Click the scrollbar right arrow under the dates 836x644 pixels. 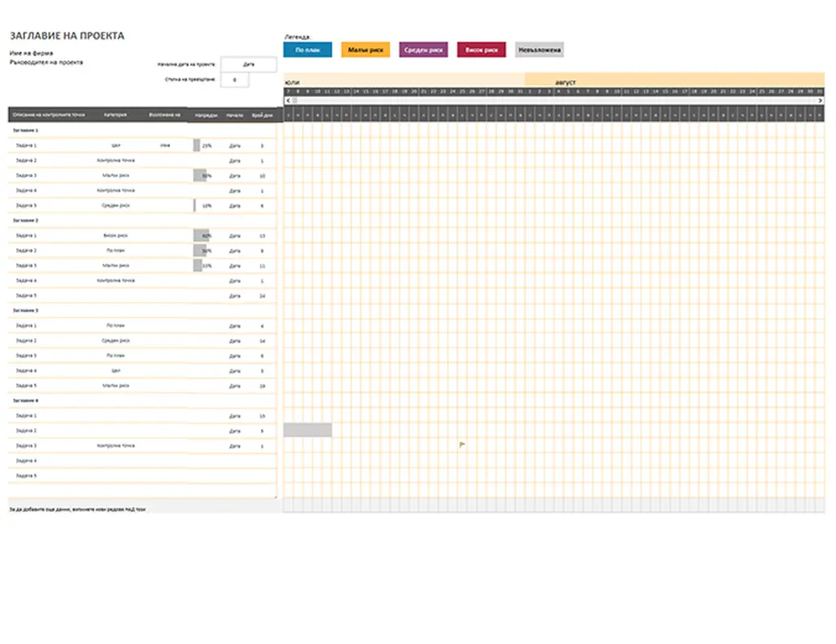pyautogui.click(x=820, y=101)
